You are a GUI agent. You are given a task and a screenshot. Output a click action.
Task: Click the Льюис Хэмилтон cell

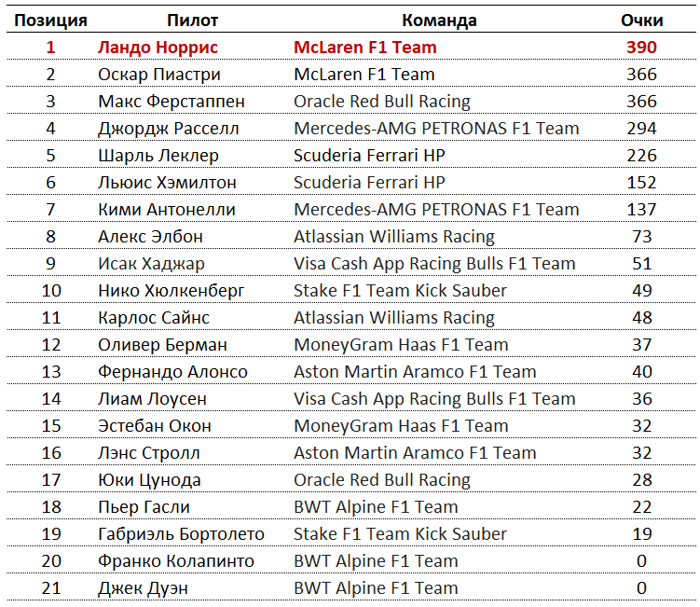(x=167, y=183)
